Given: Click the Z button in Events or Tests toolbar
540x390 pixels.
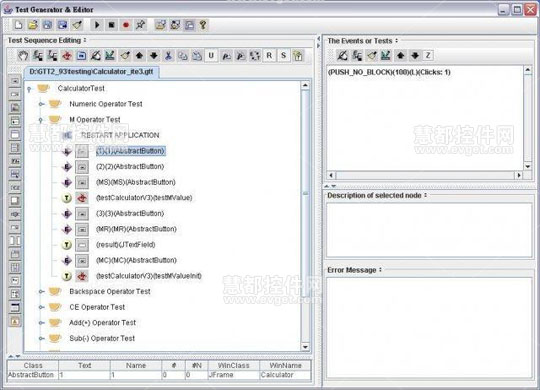Looking at the screenshot, I should [x=428, y=55].
